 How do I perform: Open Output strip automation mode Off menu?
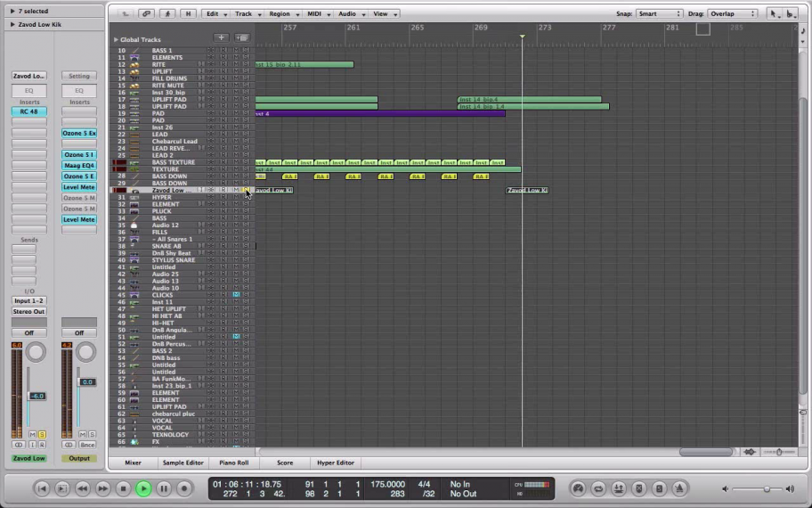point(79,332)
